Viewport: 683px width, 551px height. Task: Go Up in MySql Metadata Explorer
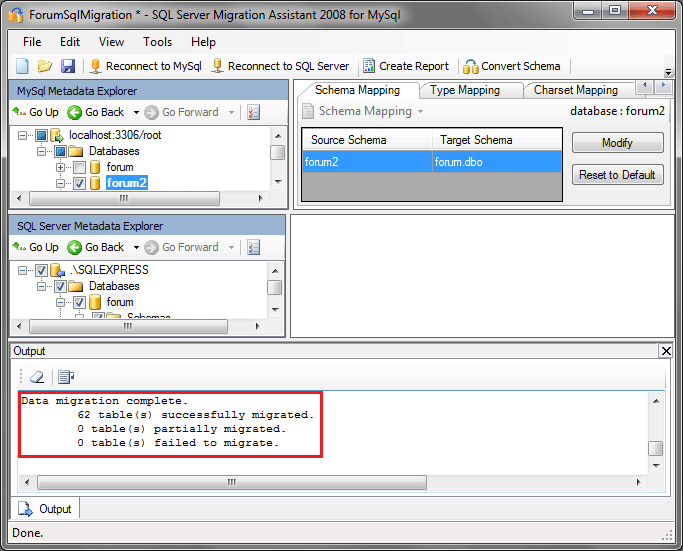point(35,112)
